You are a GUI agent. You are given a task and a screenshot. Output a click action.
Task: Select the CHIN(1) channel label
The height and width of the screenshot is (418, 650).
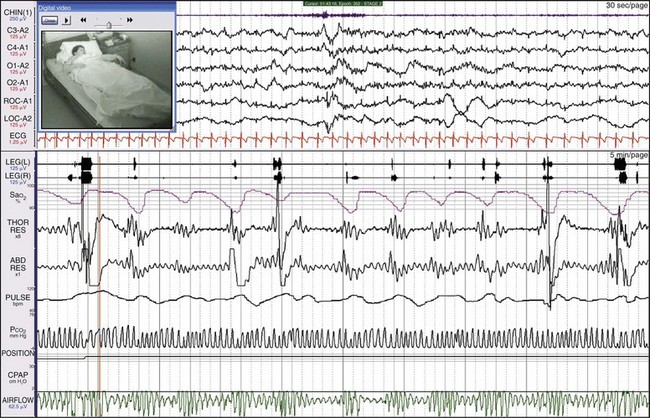pyautogui.click(x=19, y=11)
